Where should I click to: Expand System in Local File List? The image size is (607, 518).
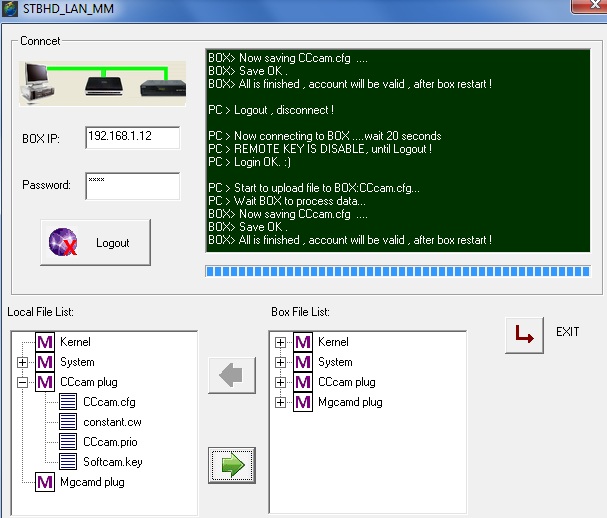coord(22,362)
